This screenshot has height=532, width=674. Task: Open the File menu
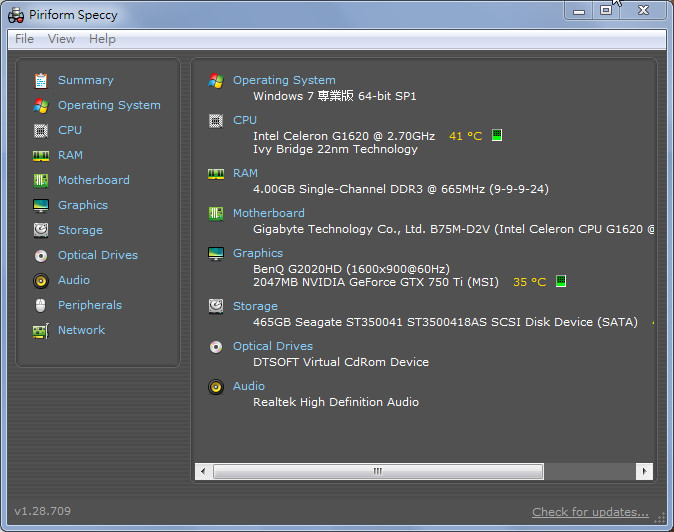[x=24, y=39]
